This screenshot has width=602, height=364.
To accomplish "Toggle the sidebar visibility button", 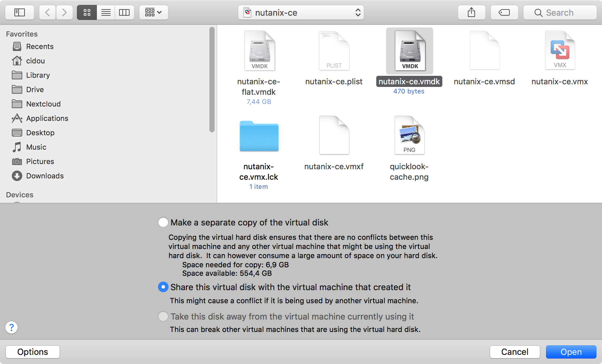I will [x=20, y=13].
